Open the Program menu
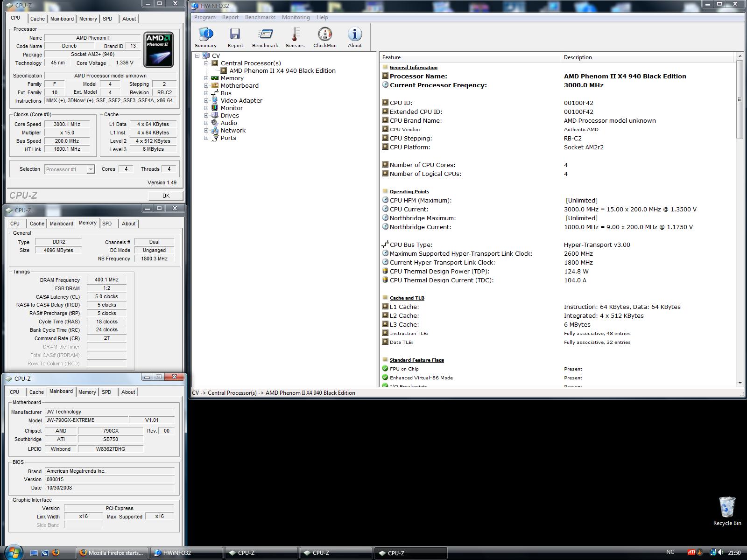Viewport: 747px width, 560px height. click(x=205, y=17)
